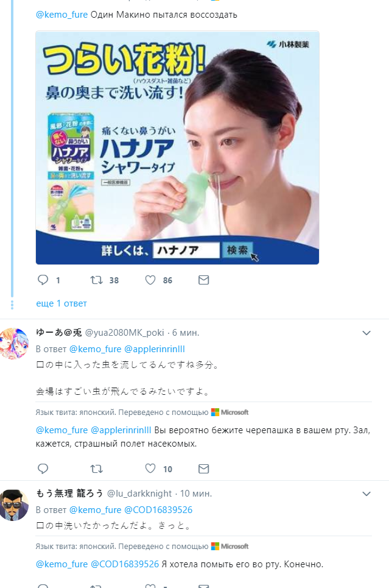Open @COD16839526 in the reply-to line
This screenshot has width=389, height=588.
pyautogui.click(x=158, y=510)
